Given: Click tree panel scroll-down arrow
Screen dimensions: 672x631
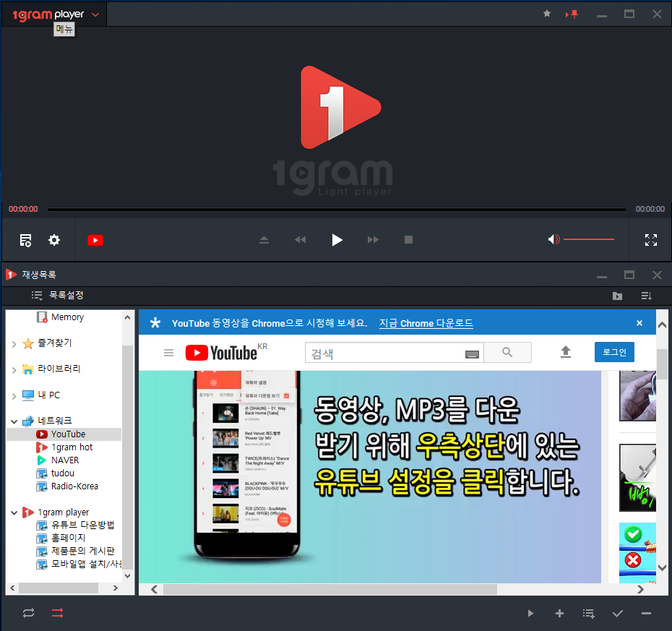Looking at the screenshot, I should click(x=127, y=575).
